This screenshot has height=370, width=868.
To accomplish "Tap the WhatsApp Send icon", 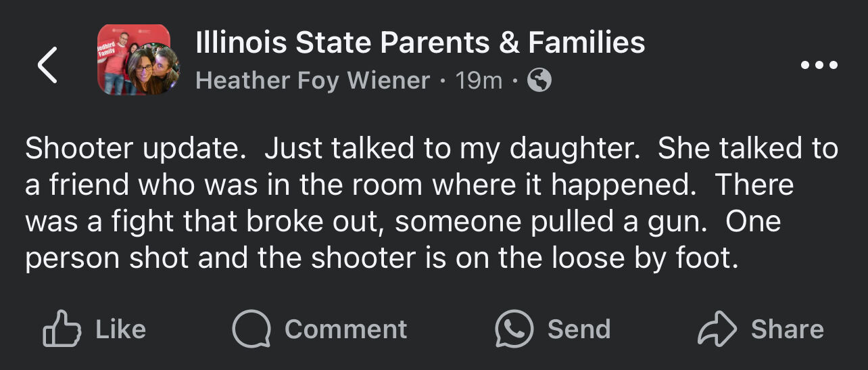I will [x=514, y=329].
